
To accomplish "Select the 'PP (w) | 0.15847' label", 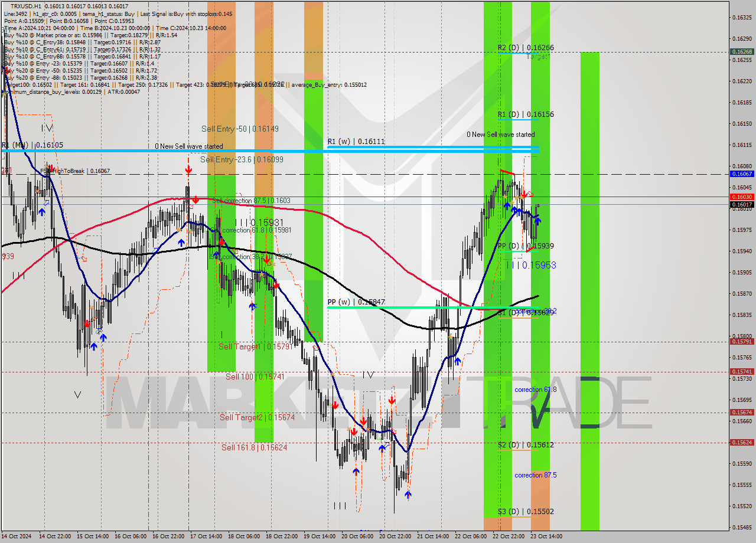I will coord(356,302).
